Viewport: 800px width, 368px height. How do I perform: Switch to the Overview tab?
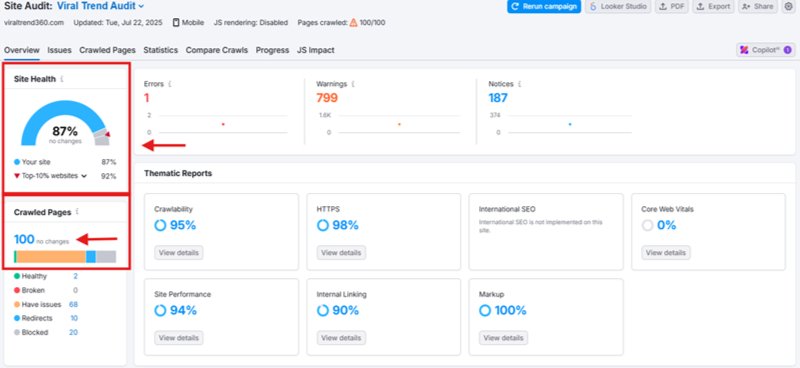(x=22, y=50)
